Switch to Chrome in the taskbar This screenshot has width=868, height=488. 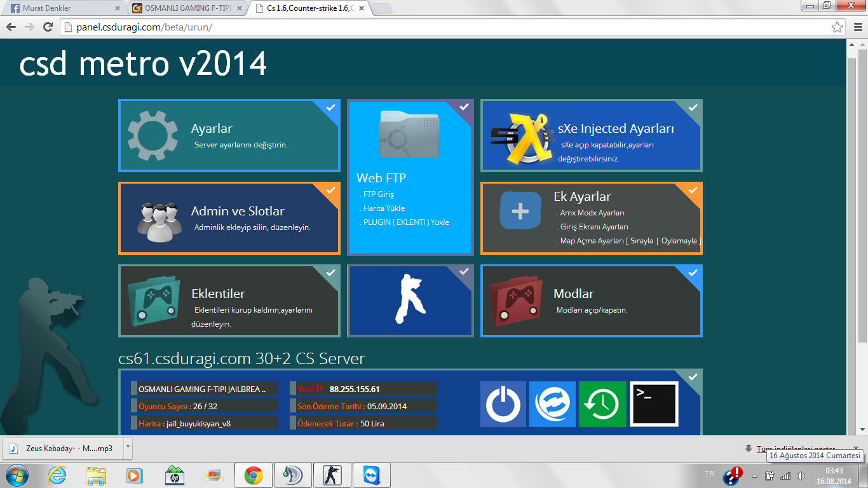[254, 475]
